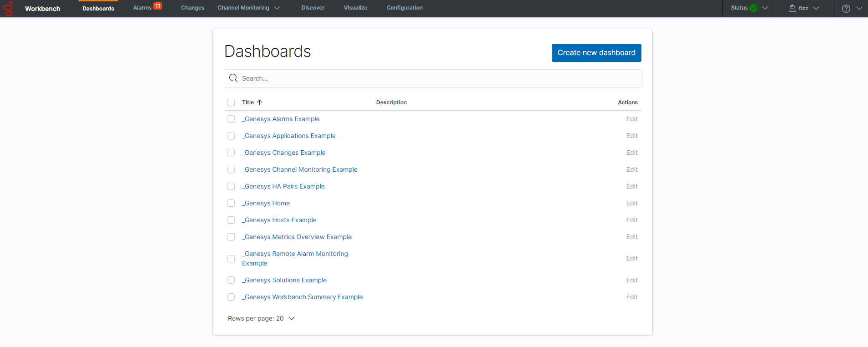Click the green status indicator icon

[x=753, y=8]
